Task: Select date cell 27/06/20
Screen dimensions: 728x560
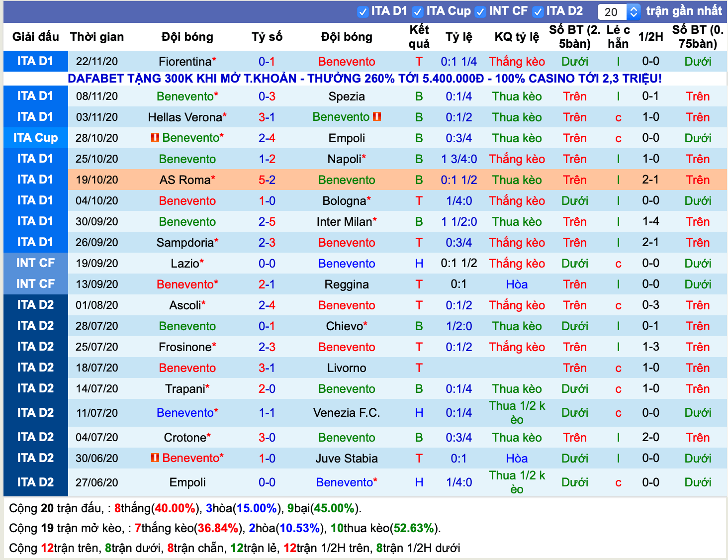Action: tap(97, 482)
